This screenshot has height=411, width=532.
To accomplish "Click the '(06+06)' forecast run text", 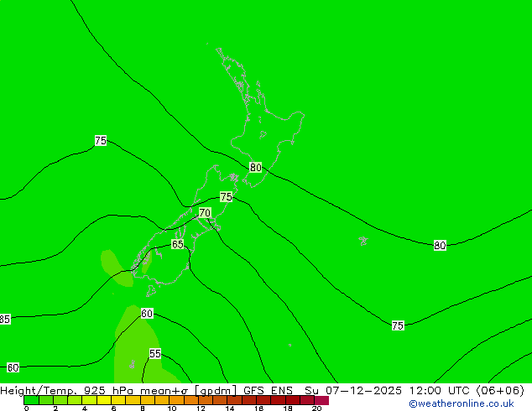I will click(x=500, y=391).
